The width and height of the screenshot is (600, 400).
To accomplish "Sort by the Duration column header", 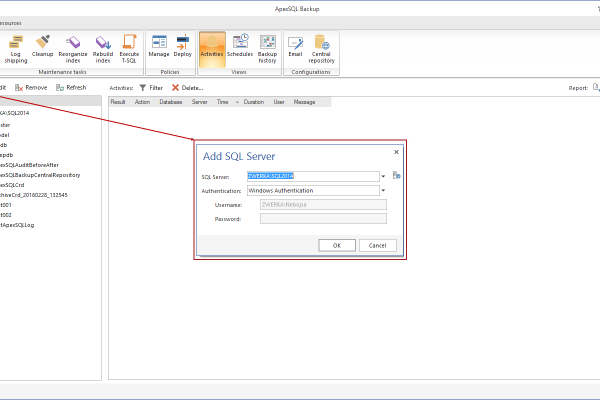I will pyautogui.click(x=254, y=102).
